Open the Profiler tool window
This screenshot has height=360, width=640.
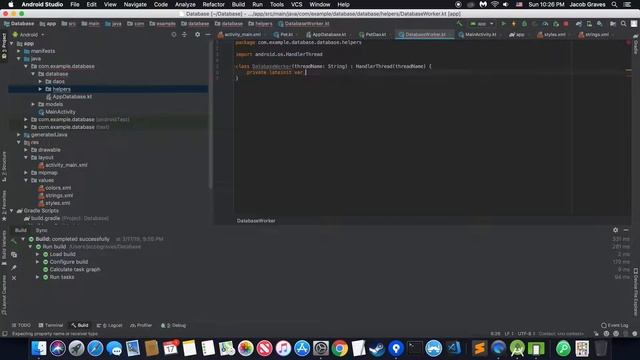coord(141,325)
